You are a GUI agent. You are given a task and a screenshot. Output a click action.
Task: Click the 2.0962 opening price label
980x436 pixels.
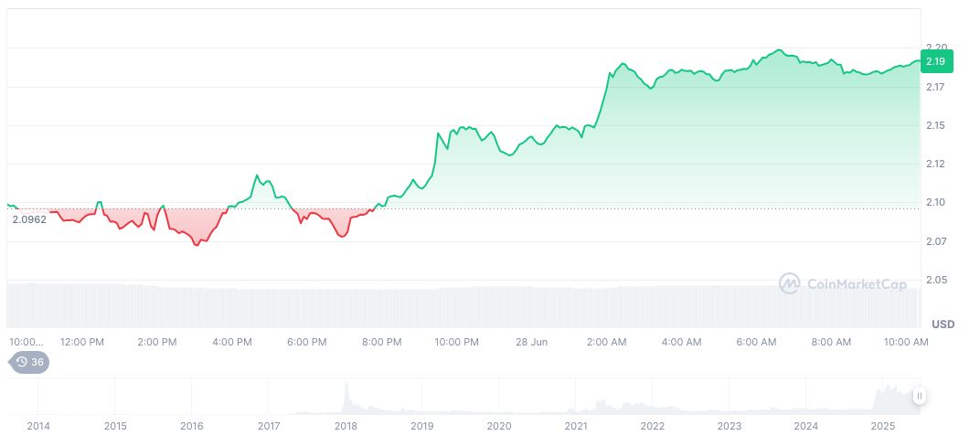tap(29, 219)
